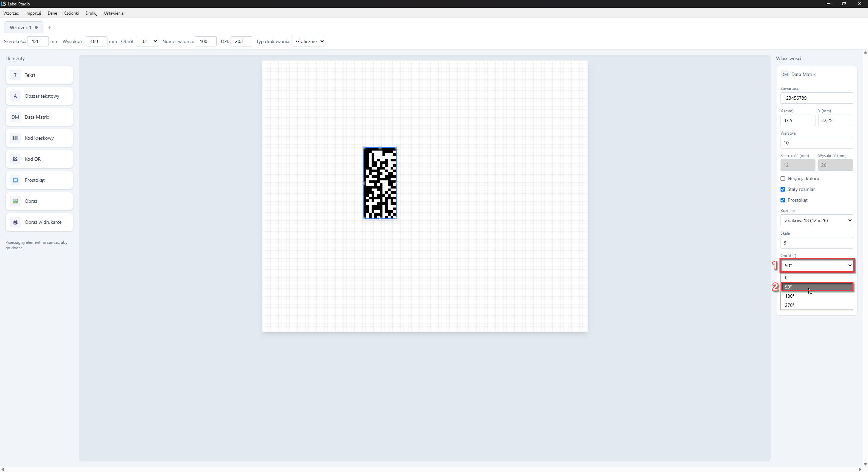The width and height of the screenshot is (868, 472).
Task: Open the Dane menu
Action: (x=52, y=13)
